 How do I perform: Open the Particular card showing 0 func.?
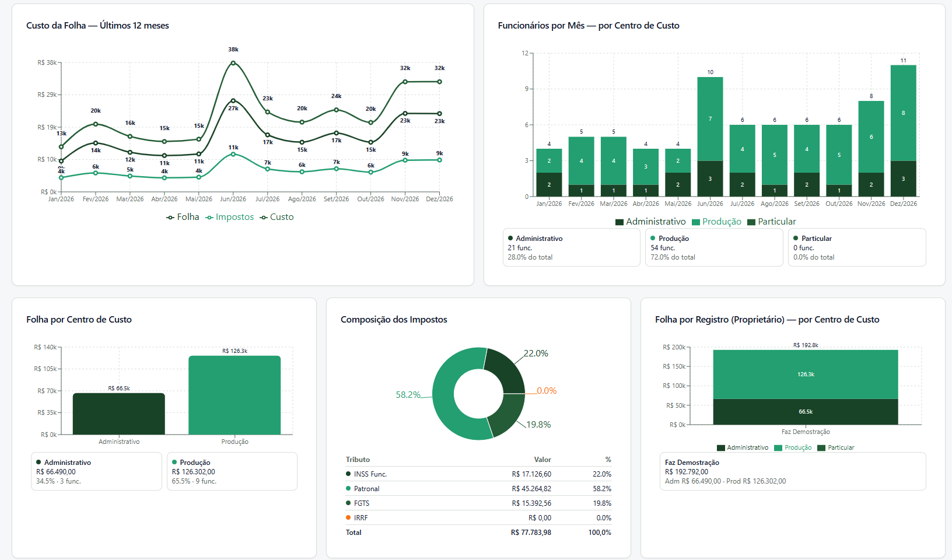pos(857,247)
